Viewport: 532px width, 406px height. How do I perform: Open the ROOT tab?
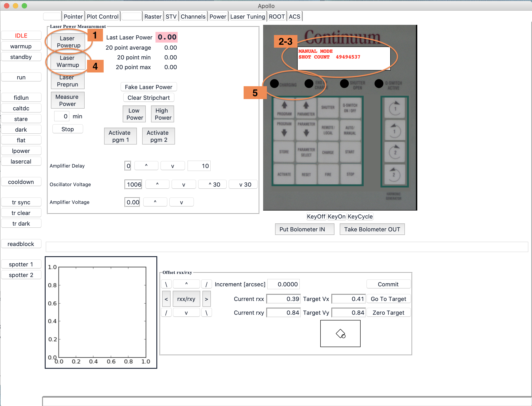(x=277, y=16)
